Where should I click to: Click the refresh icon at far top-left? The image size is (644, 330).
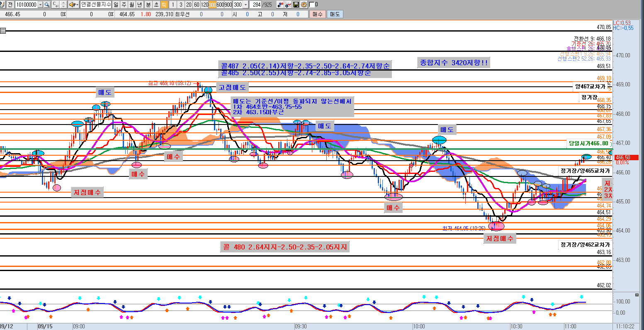tap(2, 5)
